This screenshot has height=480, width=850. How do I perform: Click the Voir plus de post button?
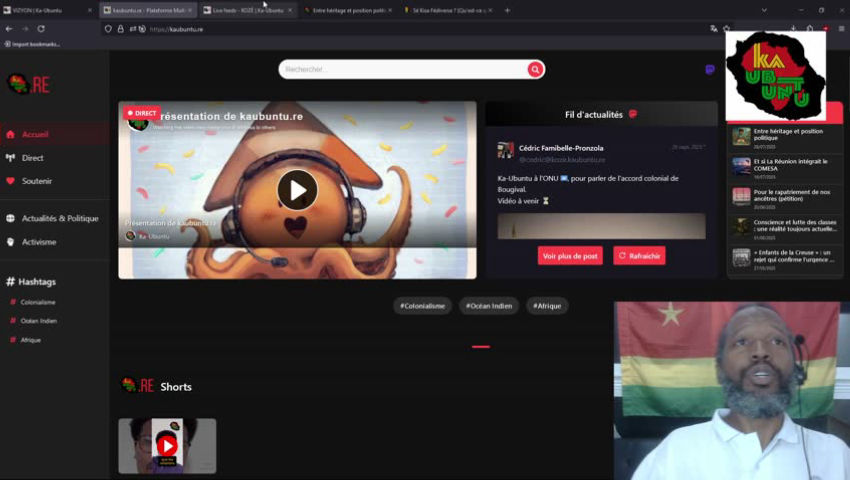[570, 256]
